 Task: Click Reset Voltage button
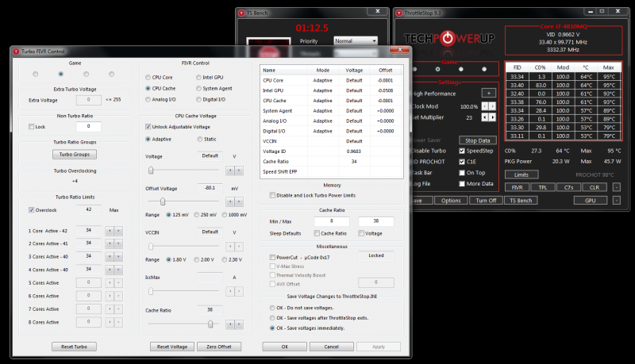(x=172, y=347)
